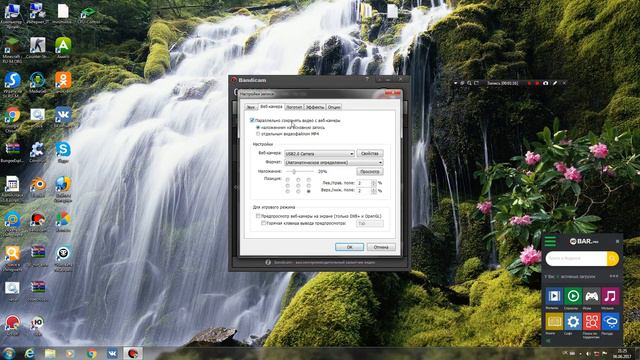Viewport: 640px width, 360px height.
Task: Switch to the Logo tab
Action: [294, 107]
